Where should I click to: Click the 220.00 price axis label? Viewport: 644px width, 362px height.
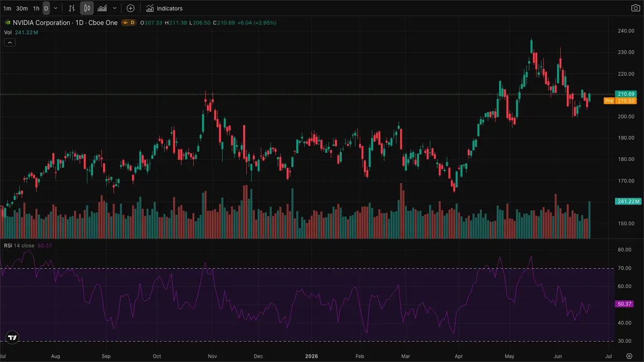[625, 74]
